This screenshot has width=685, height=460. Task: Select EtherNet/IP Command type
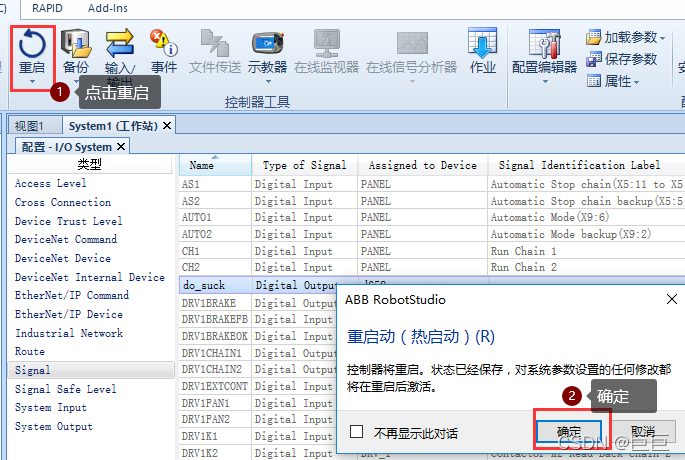tap(72, 295)
